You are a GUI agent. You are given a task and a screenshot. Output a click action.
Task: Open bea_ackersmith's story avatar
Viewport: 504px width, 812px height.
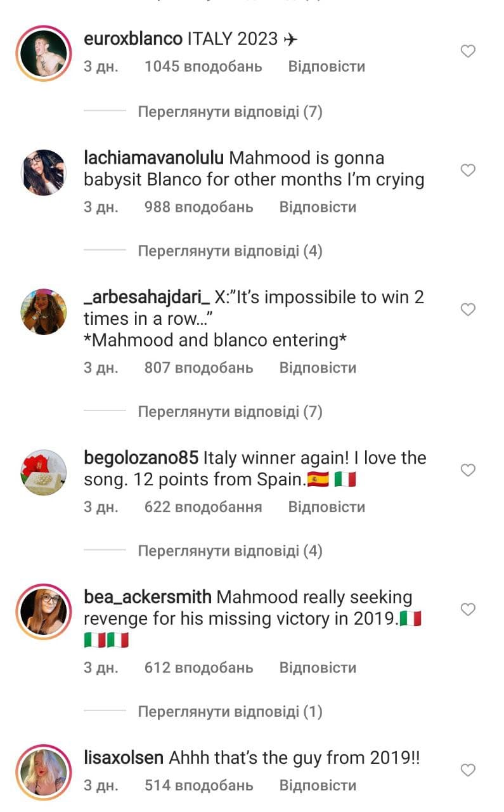[44, 612]
